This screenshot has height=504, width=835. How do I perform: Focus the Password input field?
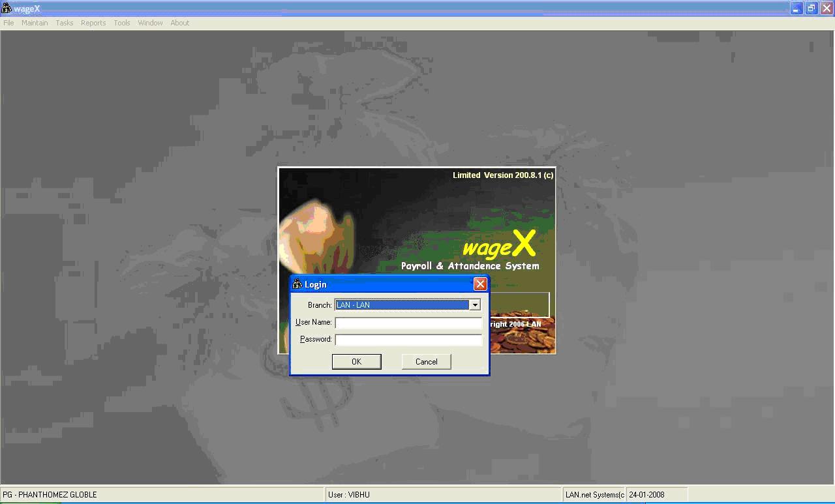click(408, 340)
